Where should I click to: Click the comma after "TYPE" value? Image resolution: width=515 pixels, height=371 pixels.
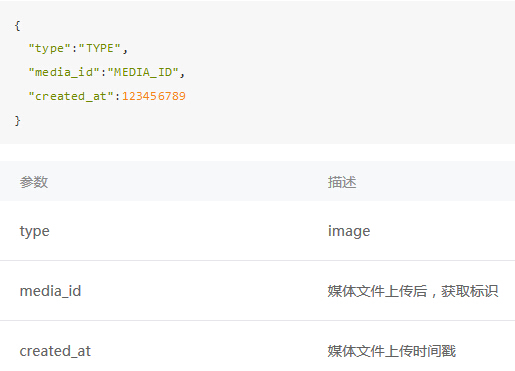coord(125,51)
